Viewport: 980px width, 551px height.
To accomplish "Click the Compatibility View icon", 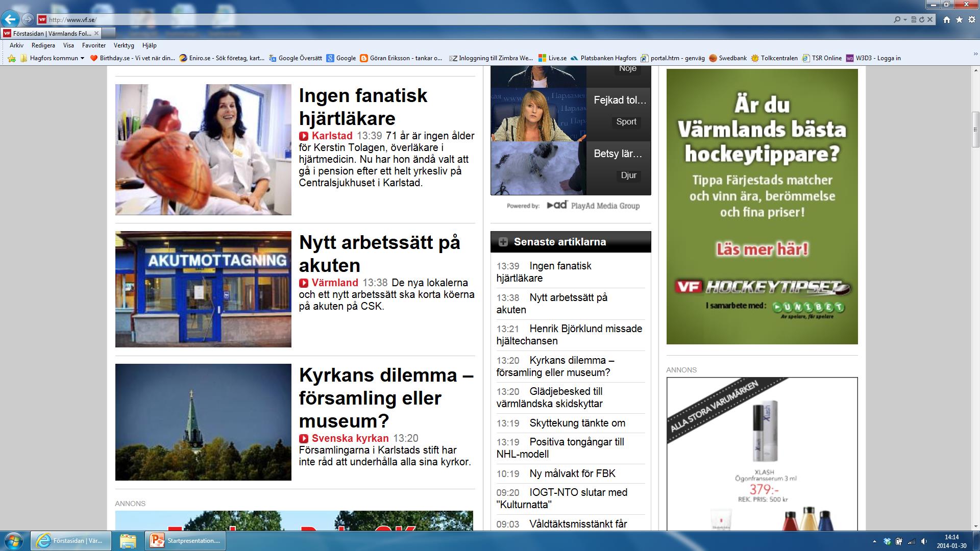I will 914,19.
